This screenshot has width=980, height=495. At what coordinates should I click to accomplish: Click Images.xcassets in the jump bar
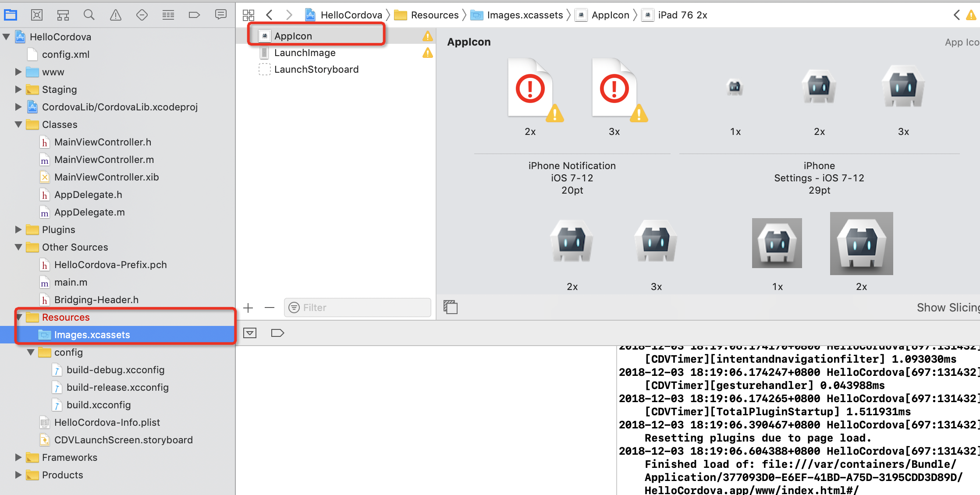(524, 15)
